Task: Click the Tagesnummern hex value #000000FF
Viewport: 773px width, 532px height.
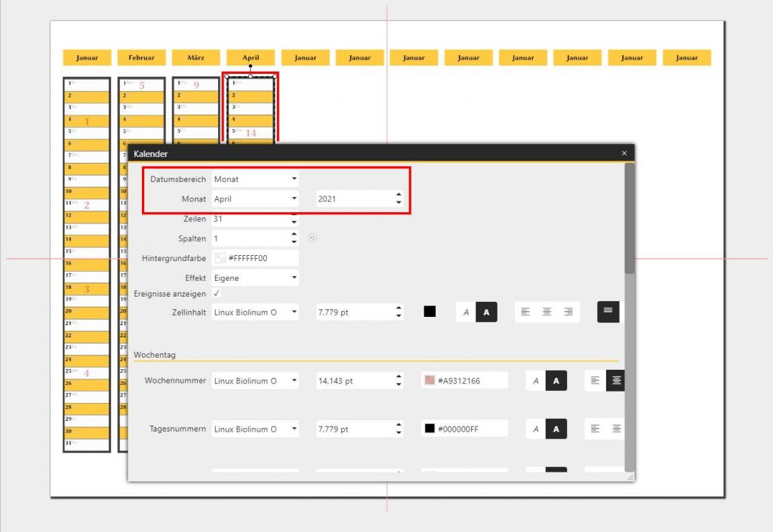Action: (458, 429)
